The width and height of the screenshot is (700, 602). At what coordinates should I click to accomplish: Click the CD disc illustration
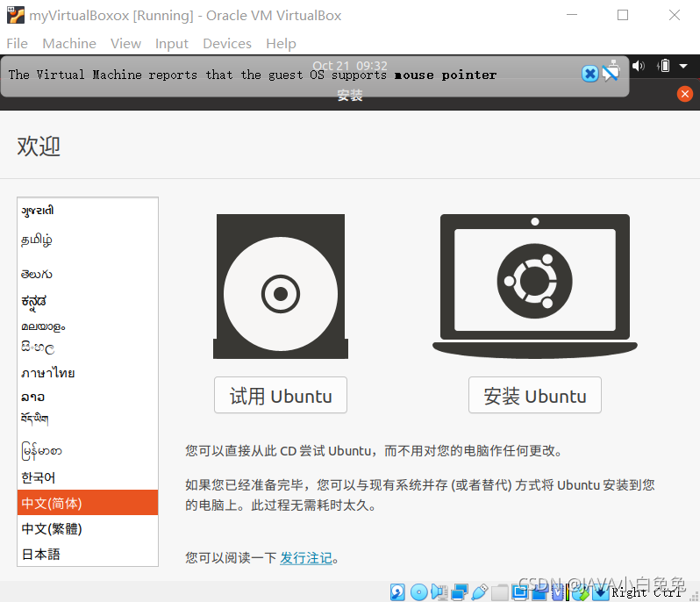(x=281, y=286)
